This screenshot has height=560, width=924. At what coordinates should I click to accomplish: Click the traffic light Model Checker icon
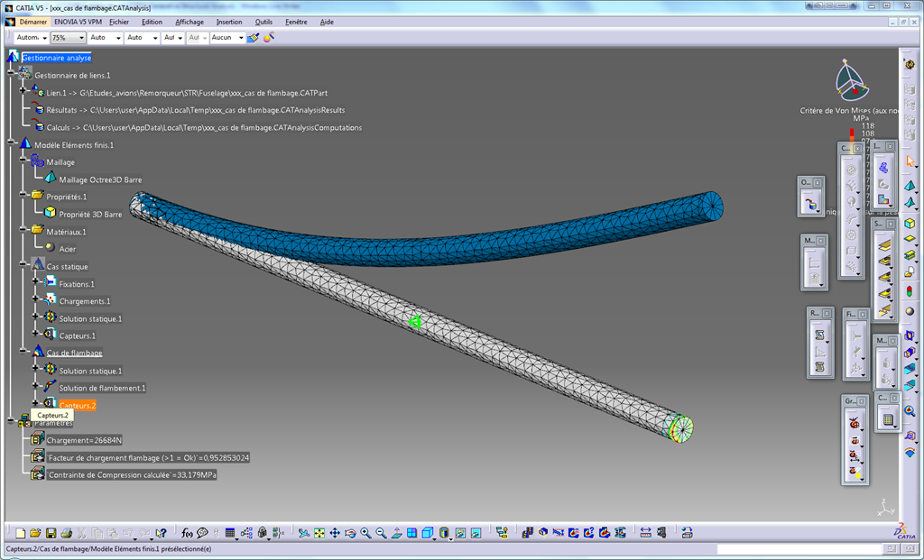coord(910,291)
